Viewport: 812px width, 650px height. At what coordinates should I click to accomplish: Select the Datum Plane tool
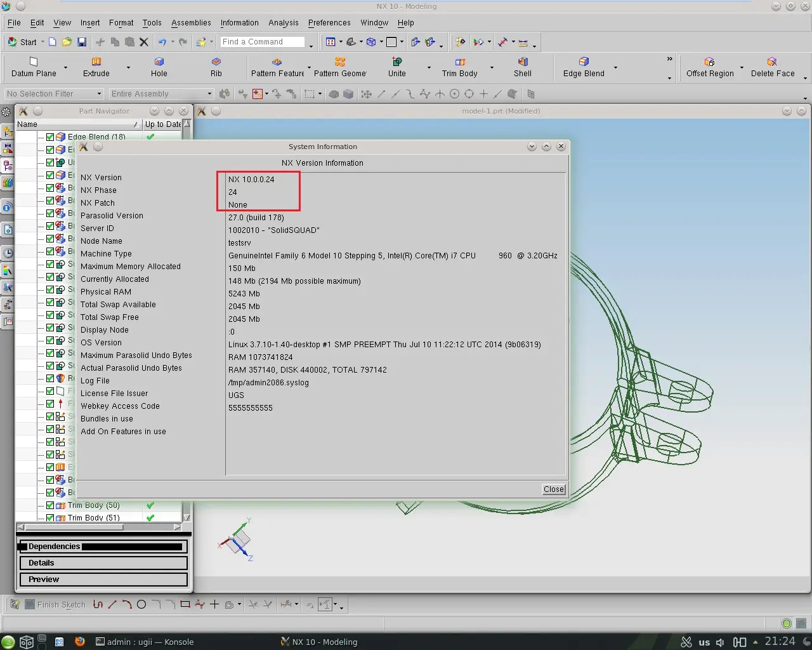pos(34,67)
